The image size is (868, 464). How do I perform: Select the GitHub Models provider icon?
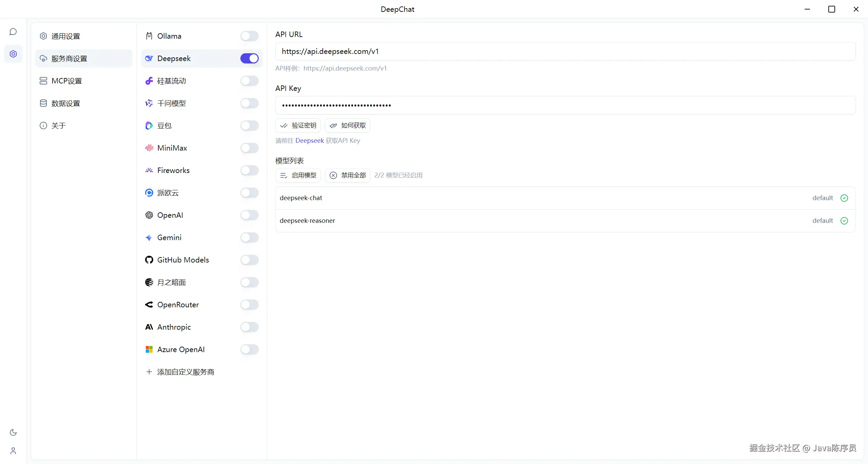point(149,260)
